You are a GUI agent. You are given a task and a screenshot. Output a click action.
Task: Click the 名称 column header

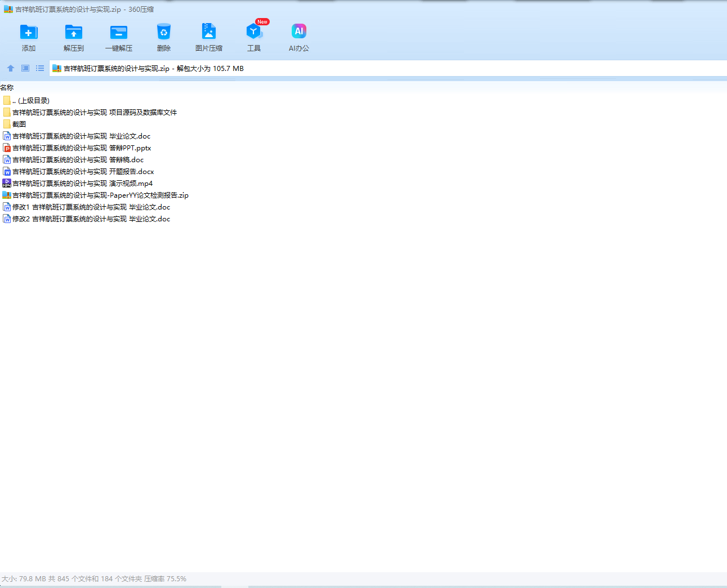7,87
